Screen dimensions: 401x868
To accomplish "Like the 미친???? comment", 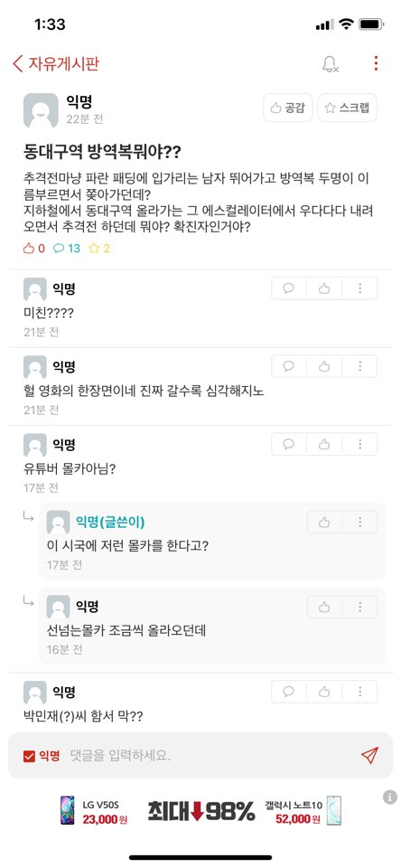I will tap(324, 288).
